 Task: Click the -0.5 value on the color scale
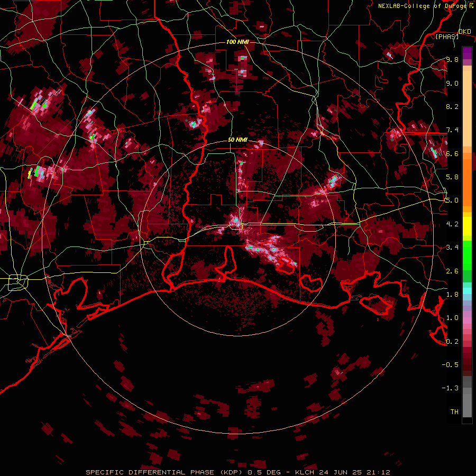coord(450,365)
